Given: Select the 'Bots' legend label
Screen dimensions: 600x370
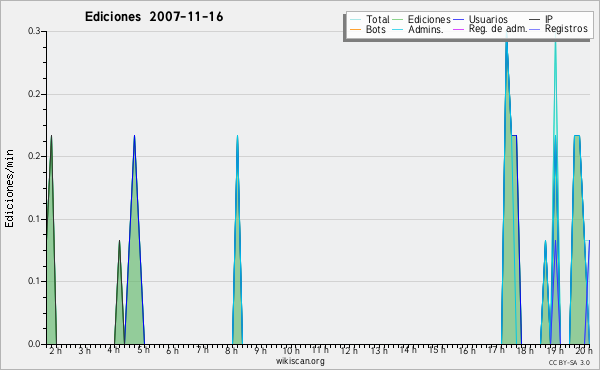Looking at the screenshot, I should tap(376, 29).
